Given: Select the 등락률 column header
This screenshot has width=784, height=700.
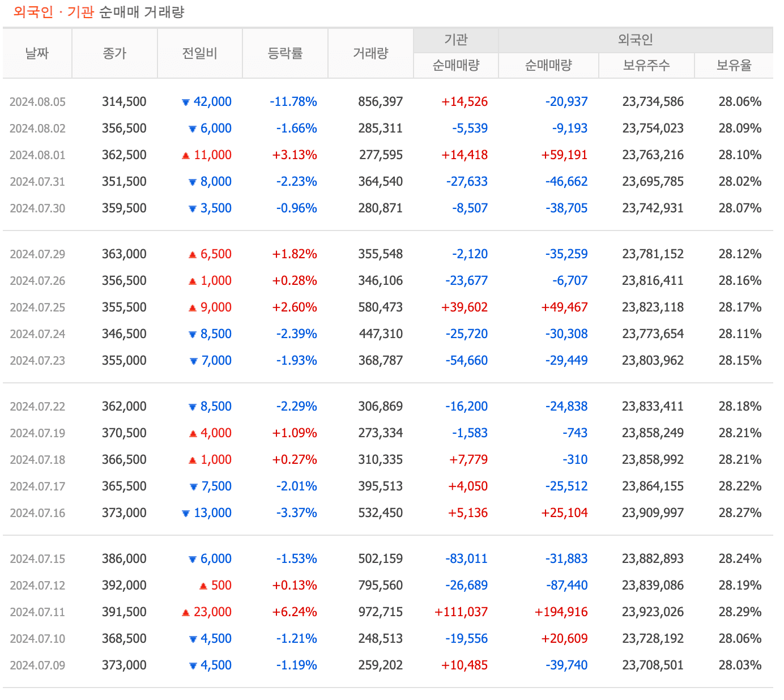Looking at the screenshot, I should [x=286, y=53].
